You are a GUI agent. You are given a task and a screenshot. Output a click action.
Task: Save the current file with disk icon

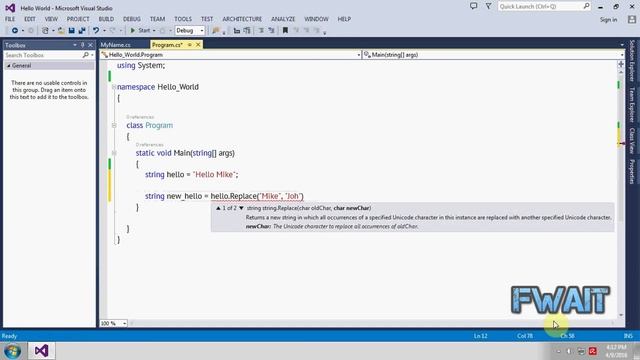pyautogui.click(x=71, y=31)
